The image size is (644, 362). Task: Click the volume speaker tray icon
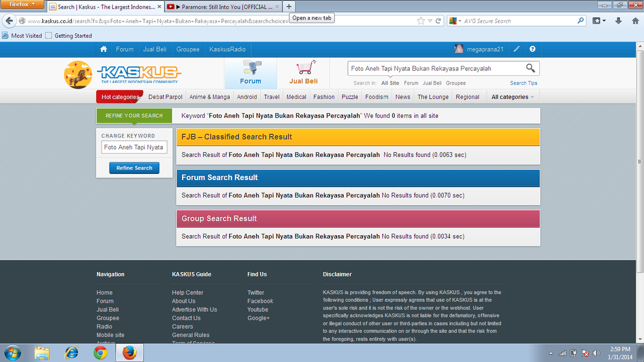coord(597,353)
